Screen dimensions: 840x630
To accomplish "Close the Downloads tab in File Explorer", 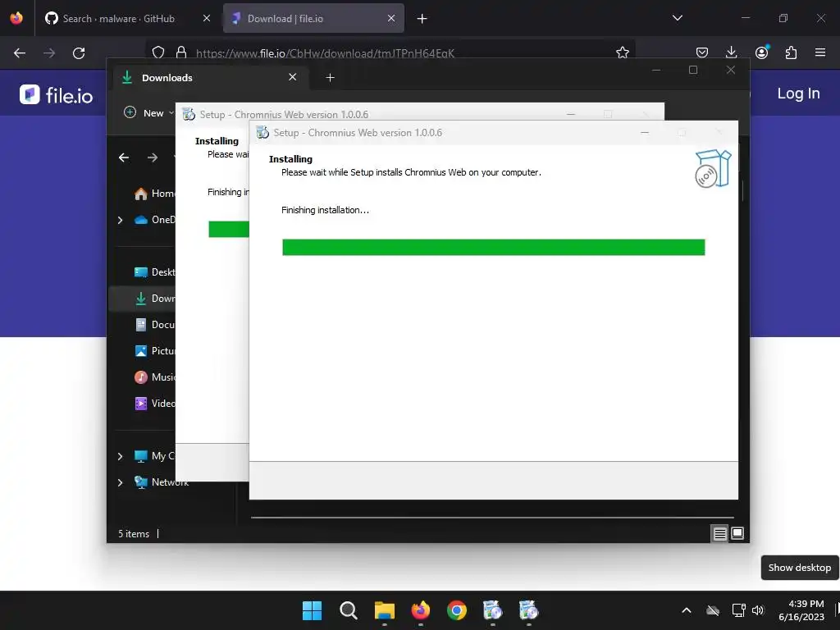I will tap(293, 77).
